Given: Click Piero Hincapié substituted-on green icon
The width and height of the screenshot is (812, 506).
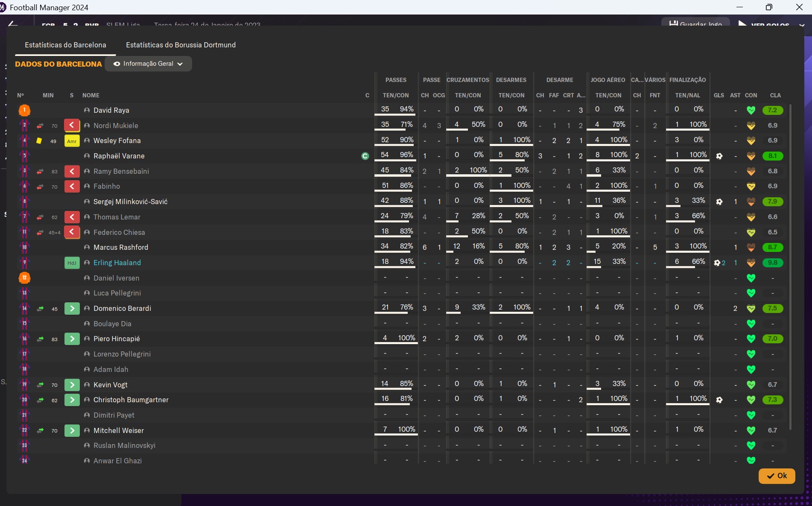Looking at the screenshot, I should click(72, 339).
